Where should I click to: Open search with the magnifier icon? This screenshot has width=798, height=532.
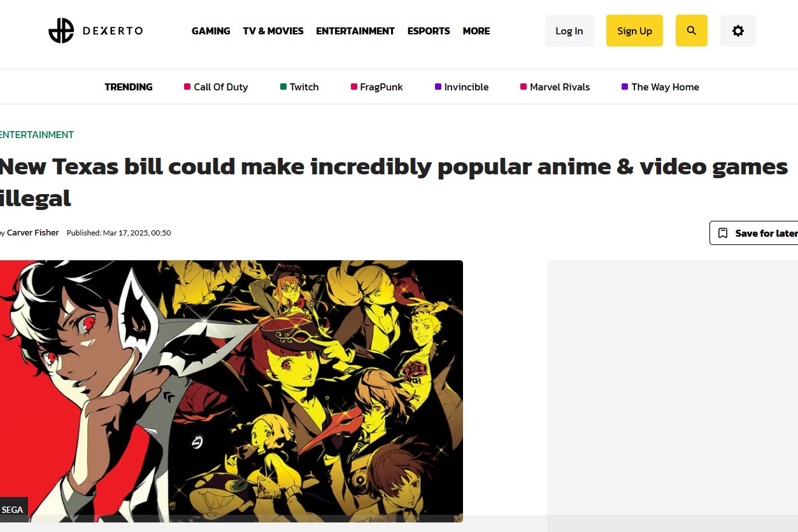tap(692, 31)
